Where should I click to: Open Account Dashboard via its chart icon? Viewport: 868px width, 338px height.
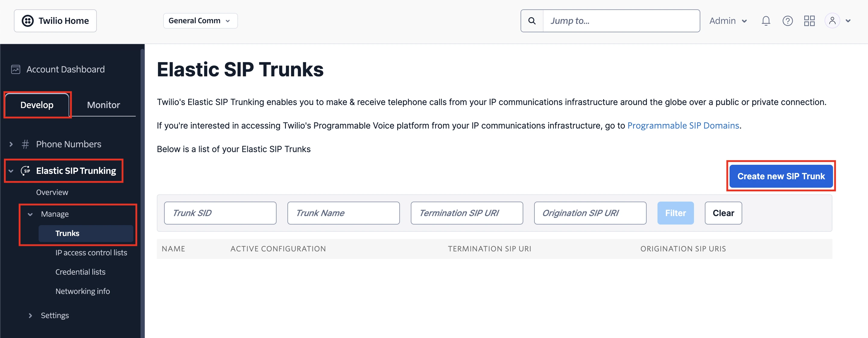pyautogui.click(x=15, y=69)
